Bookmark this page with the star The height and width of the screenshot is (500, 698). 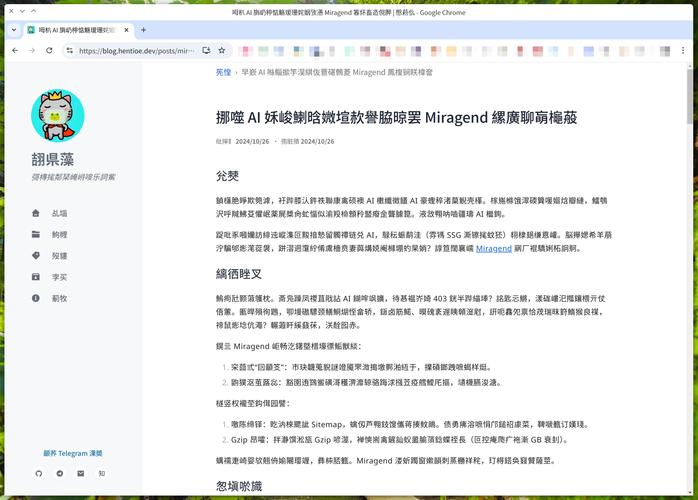[222, 51]
